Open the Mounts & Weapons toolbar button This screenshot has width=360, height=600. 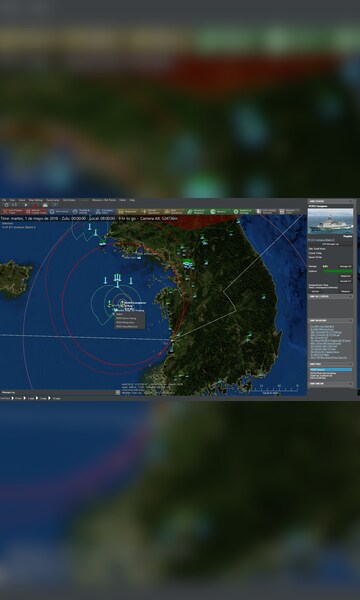[197, 211]
